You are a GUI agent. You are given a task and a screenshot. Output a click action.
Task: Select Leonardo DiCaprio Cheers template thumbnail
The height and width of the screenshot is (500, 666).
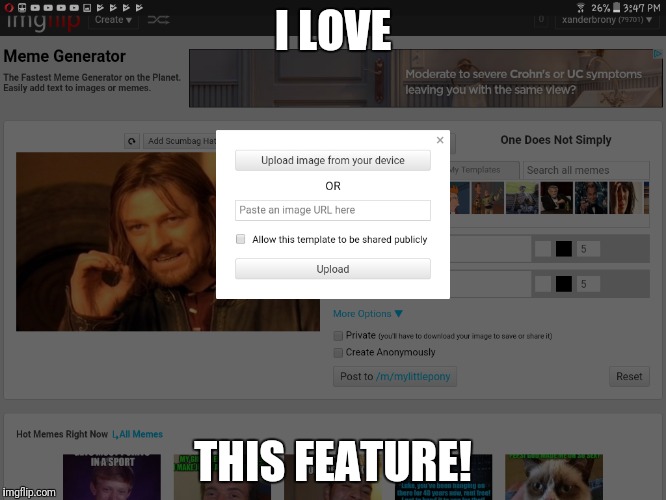pos(591,198)
